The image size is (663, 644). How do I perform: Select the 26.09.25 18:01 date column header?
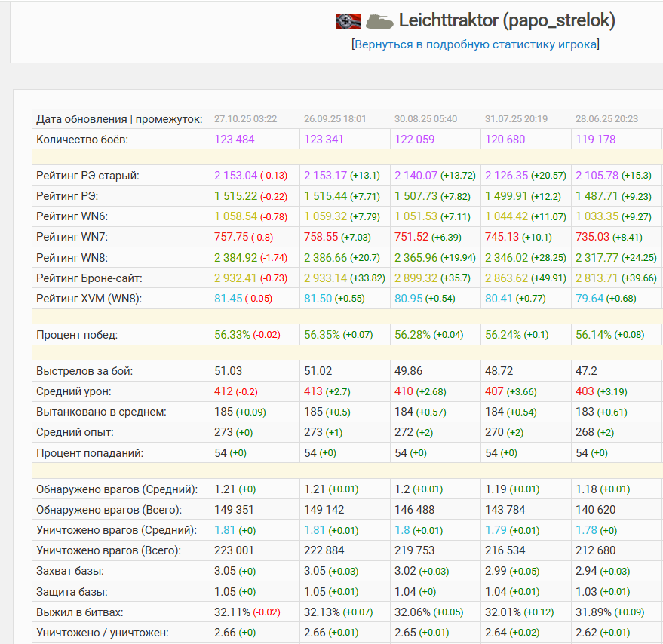tap(335, 119)
